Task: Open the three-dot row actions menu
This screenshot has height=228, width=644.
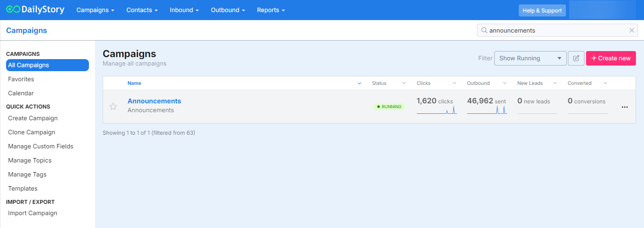Action: 624,107
